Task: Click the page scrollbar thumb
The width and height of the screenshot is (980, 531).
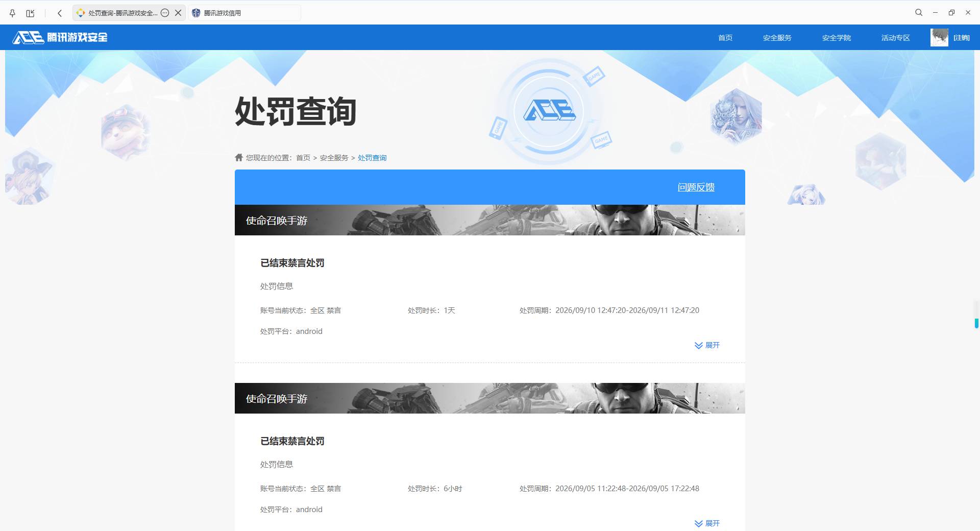Action: pos(976,323)
